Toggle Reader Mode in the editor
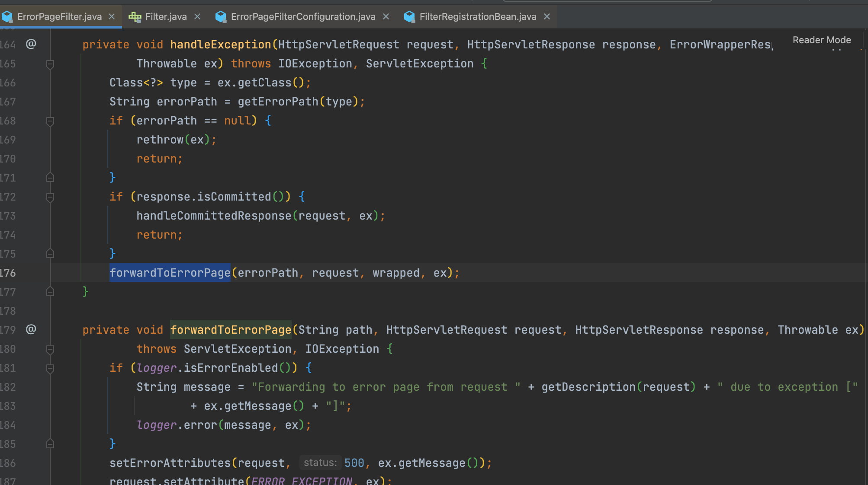The height and width of the screenshot is (485, 868). (x=821, y=40)
